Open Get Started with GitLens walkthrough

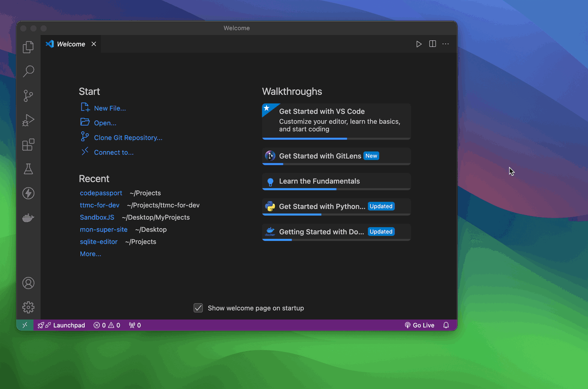point(337,156)
